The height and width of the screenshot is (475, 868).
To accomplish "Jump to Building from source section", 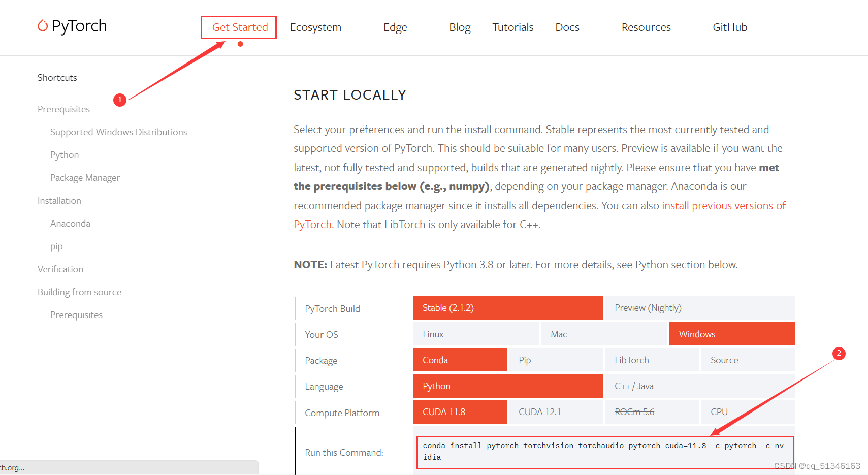I will (x=79, y=292).
